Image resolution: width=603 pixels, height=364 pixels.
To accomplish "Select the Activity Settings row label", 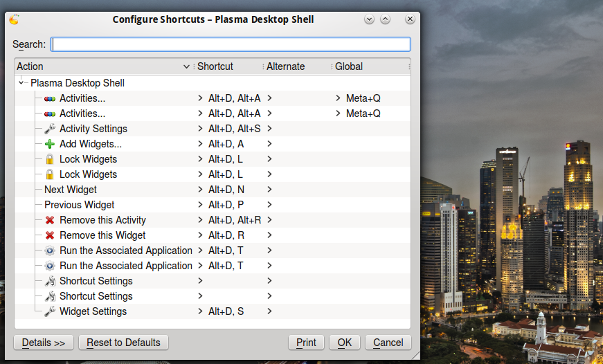I will point(93,129).
